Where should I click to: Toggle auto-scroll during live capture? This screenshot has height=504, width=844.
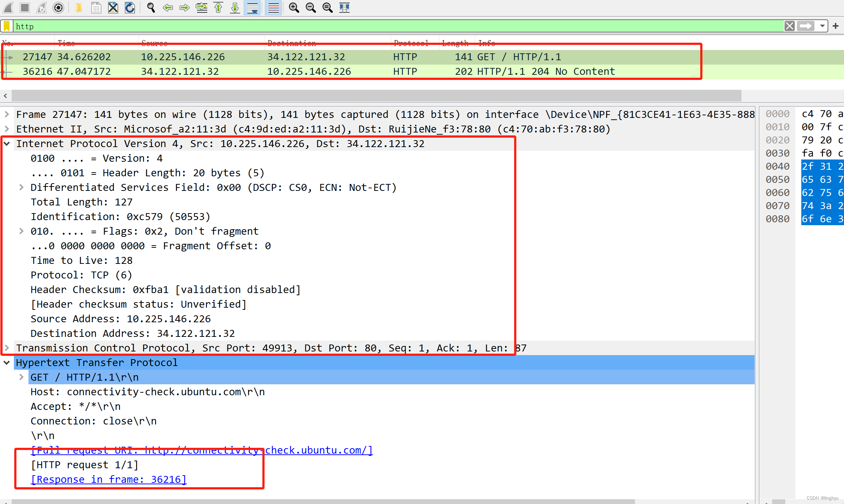[252, 8]
